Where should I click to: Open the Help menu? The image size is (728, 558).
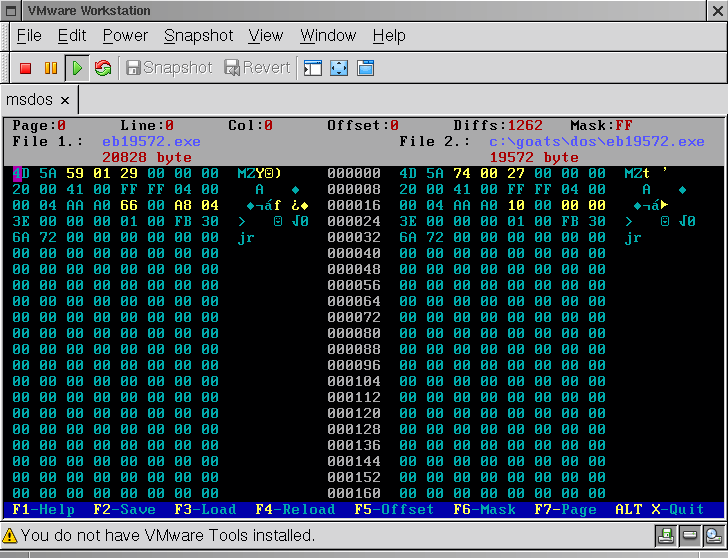[x=389, y=36]
